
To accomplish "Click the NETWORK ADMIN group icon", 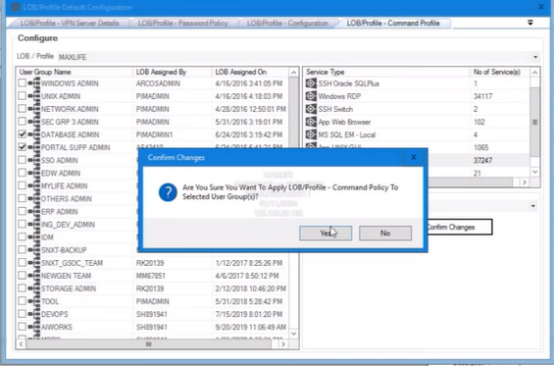I will coord(34,109).
